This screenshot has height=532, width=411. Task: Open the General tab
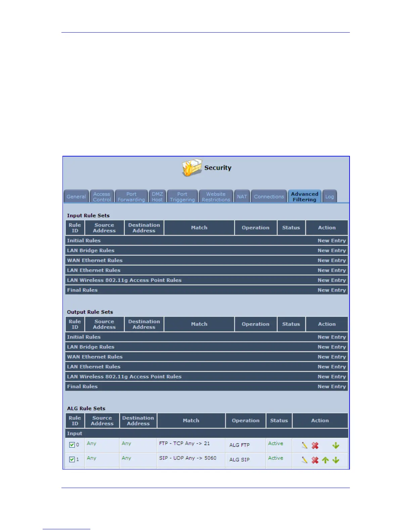point(76,196)
